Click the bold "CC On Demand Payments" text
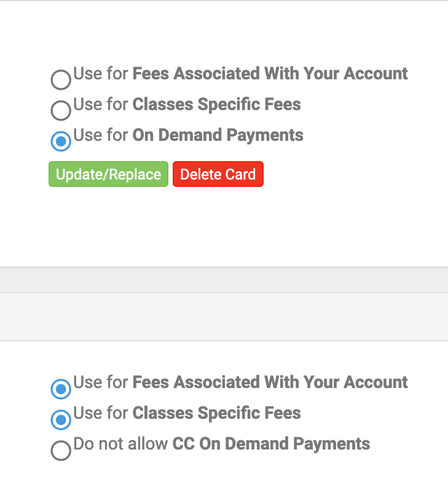The height and width of the screenshot is (503, 448). coord(271,444)
